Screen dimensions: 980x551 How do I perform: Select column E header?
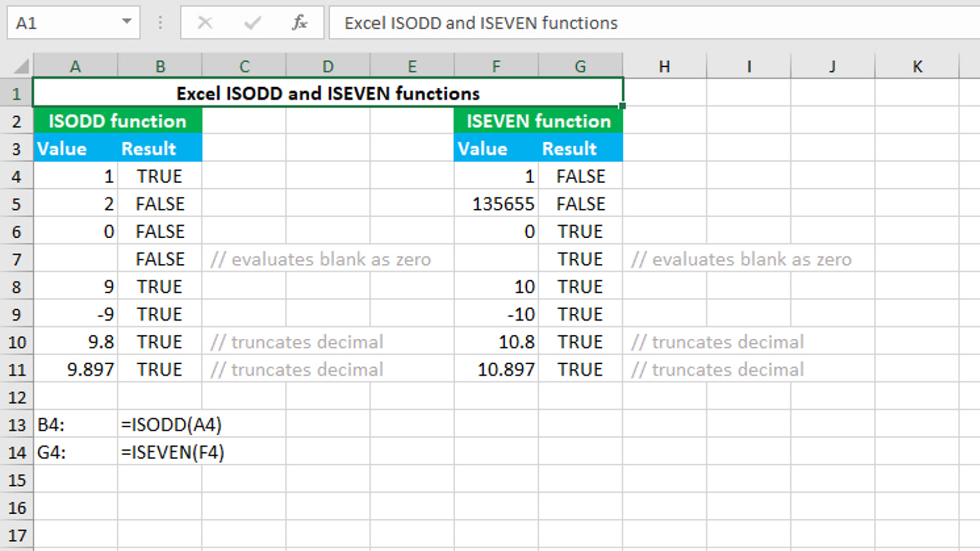point(412,66)
